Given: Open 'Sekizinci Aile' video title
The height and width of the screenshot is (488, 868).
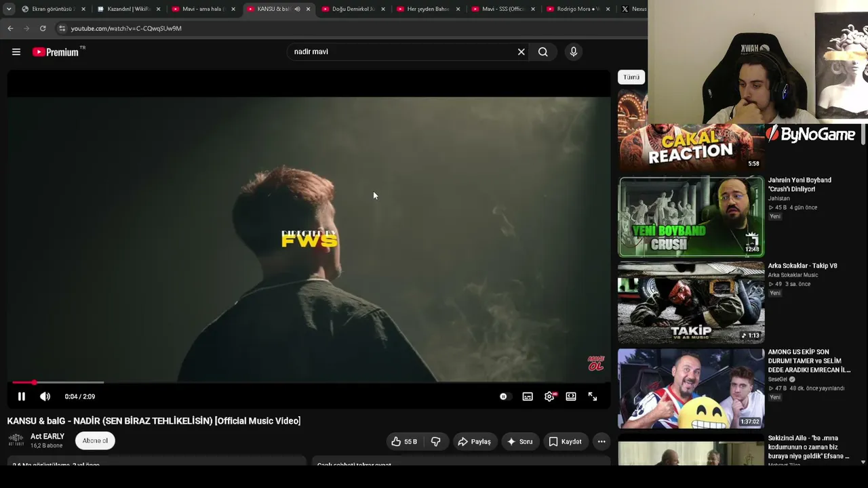Looking at the screenshot, I should click(x=808, y=447).
